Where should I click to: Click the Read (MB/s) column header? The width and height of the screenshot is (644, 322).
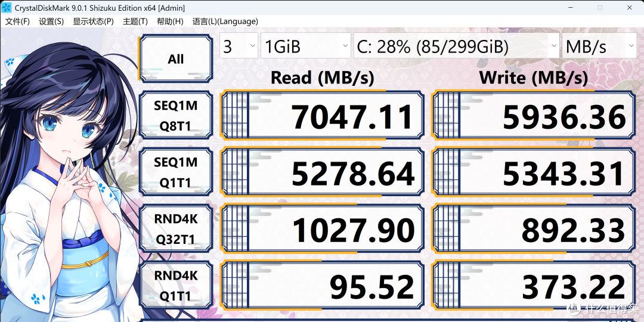click(323, 77)
